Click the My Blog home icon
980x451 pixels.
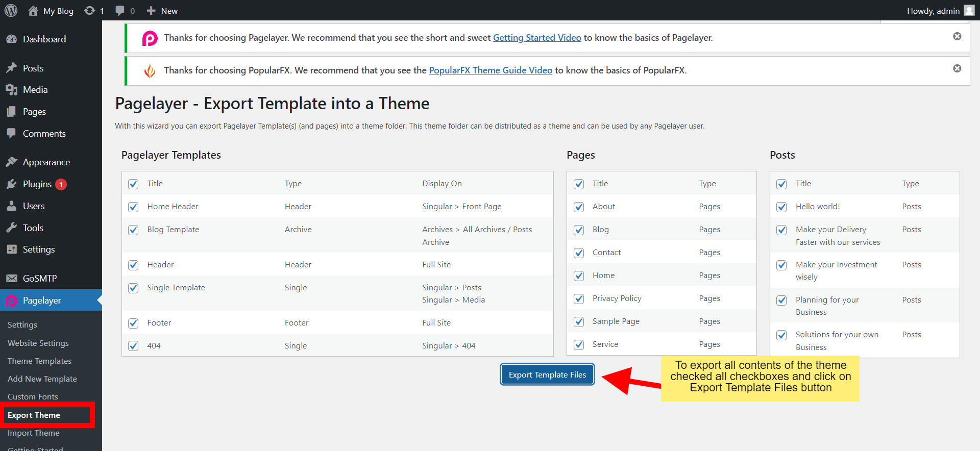point(33,11)
